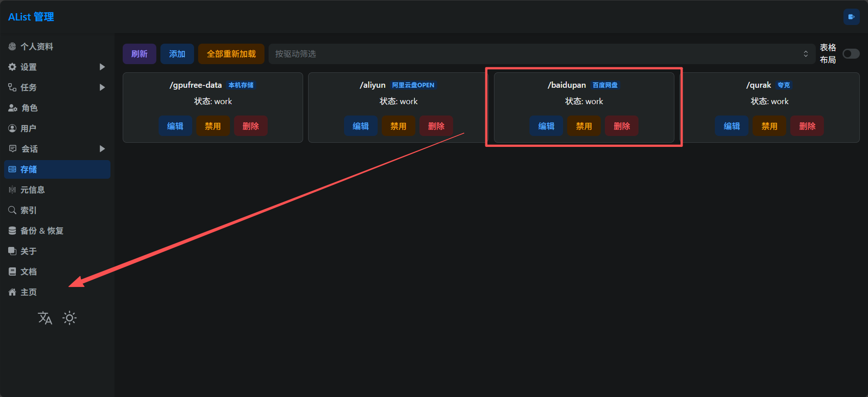Image resolution: width=868 pixels, height=397 pixels.
Task: Disable the /baidupan storage with 禁用
Action: pos(584,126)
